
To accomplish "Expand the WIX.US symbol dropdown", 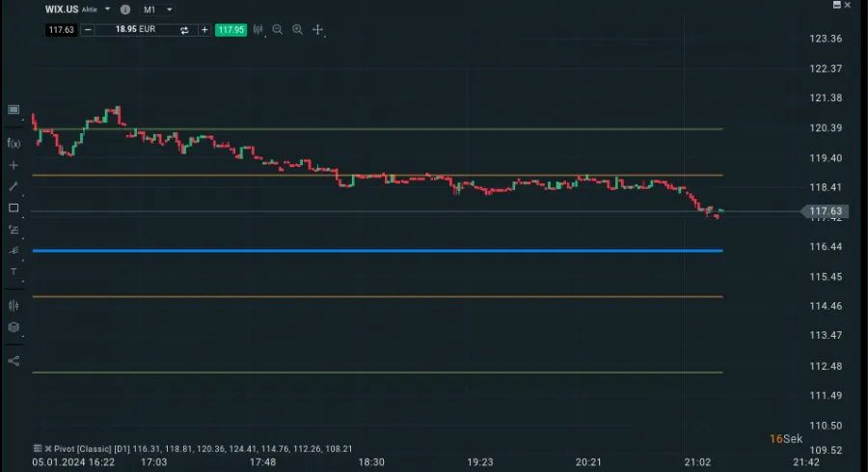I will pos(107,10).
